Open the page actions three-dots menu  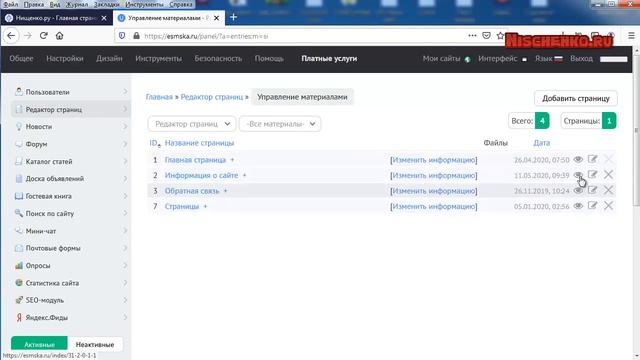pos(472,36)
